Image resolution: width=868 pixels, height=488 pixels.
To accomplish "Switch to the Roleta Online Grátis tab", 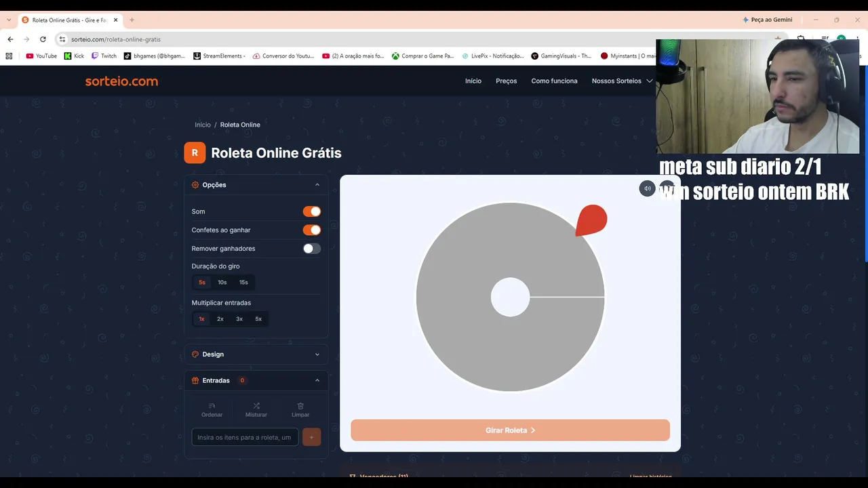I will (x=71, y=20).
